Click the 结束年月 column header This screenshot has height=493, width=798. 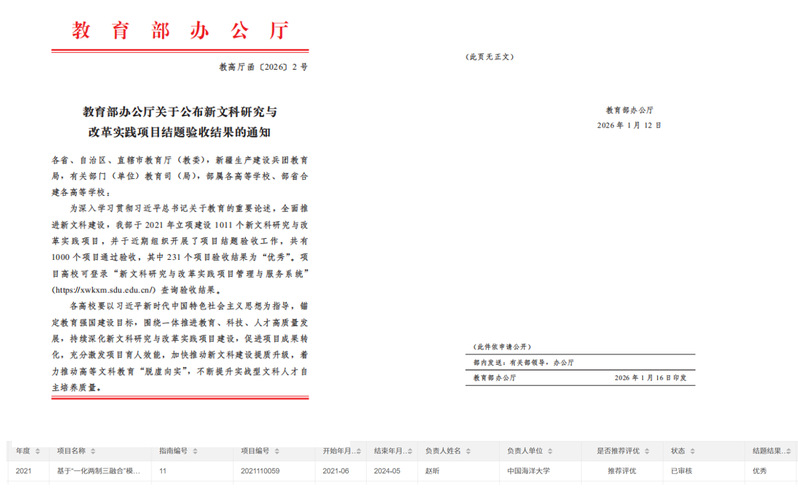(x=389, y=449)
